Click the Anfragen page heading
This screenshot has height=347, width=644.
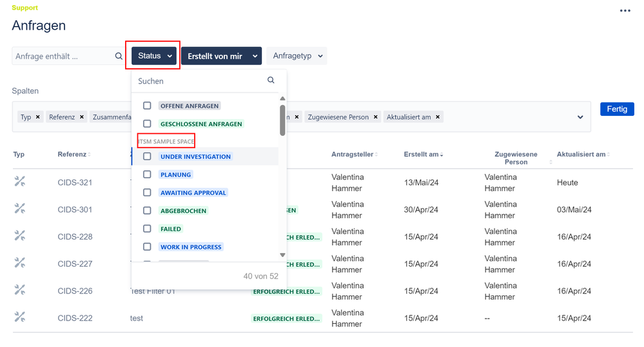click(39, 26)
